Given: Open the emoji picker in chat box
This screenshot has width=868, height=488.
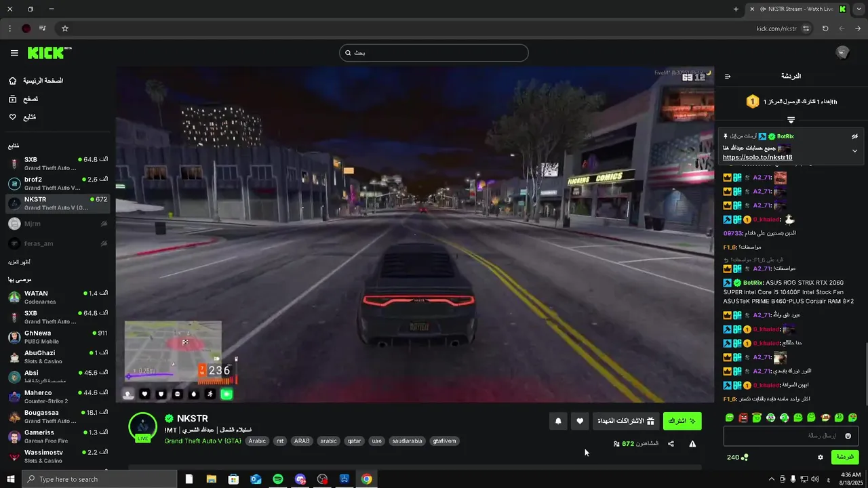Looking at the screenshot, I should point(848,436).
